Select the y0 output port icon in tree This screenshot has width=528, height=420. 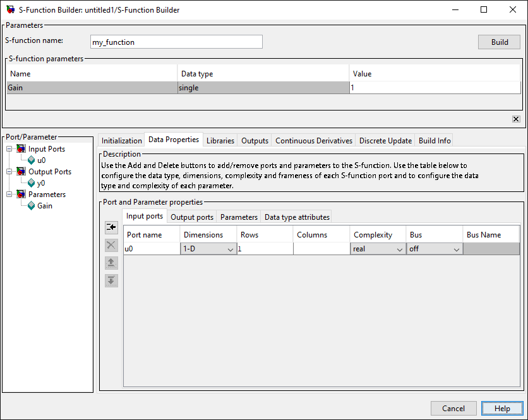[32, 183]
